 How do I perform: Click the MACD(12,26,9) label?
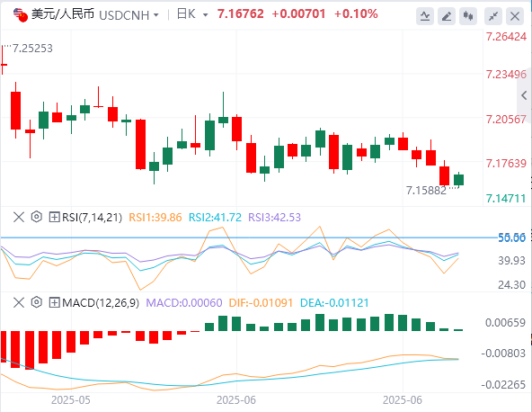coord(101,302)
